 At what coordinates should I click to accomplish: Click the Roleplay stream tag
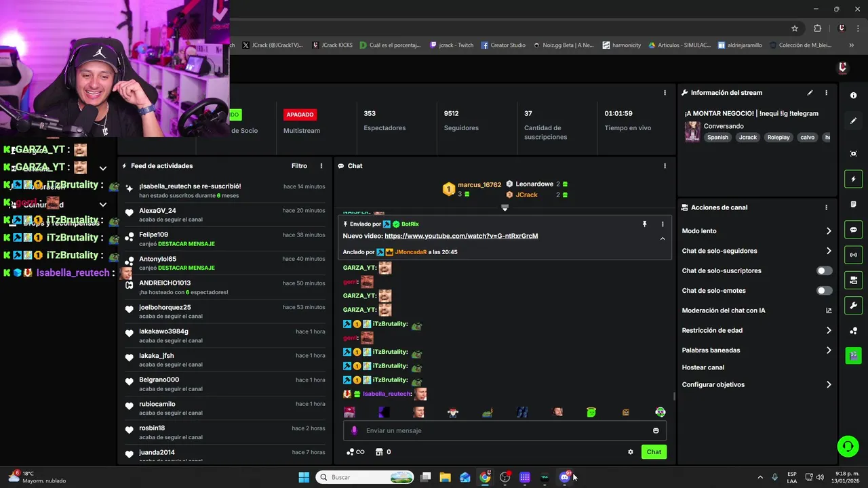tap(778, 137)
